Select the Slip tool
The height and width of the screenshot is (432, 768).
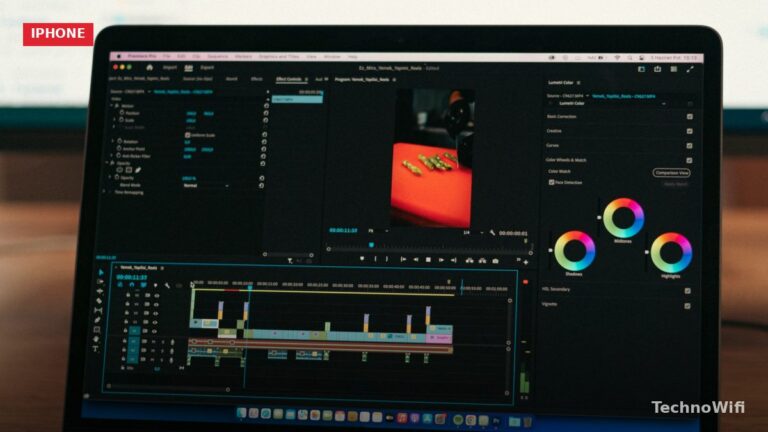[x=98, y=310]
